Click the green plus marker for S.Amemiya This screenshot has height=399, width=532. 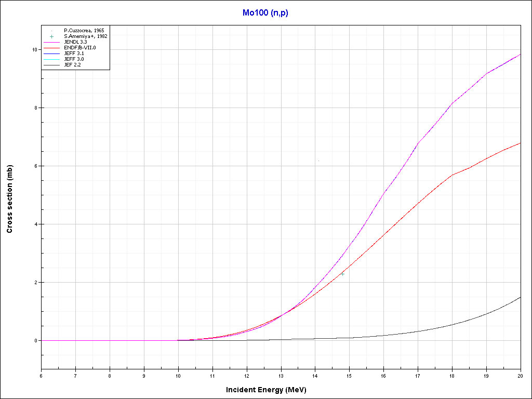(52, 36)
